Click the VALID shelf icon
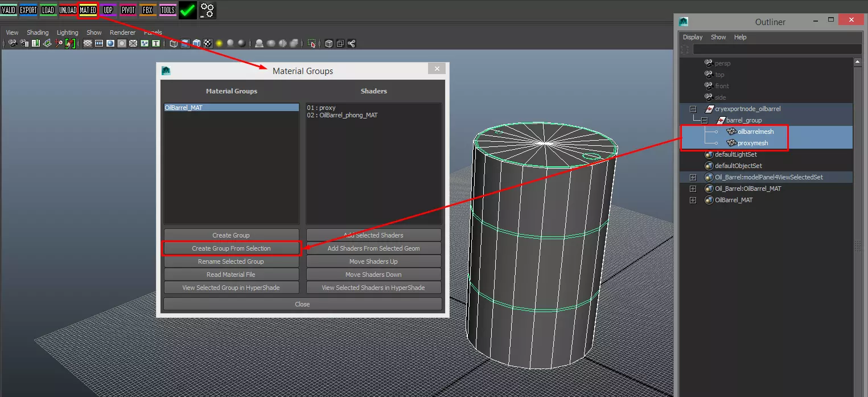This screenshot has width=868, height=397. [x=9, y=10]
